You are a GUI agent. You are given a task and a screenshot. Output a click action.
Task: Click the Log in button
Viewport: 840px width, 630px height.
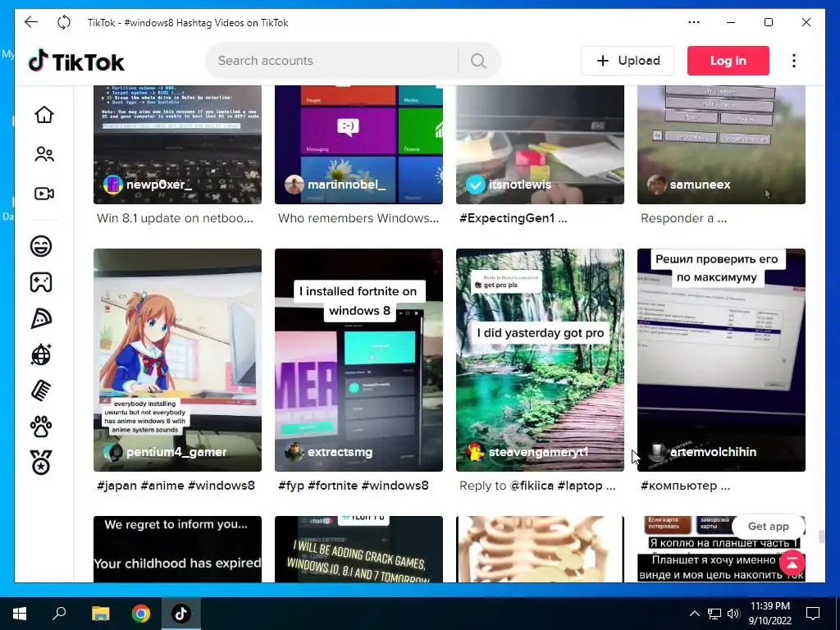(x=728, y=61)
